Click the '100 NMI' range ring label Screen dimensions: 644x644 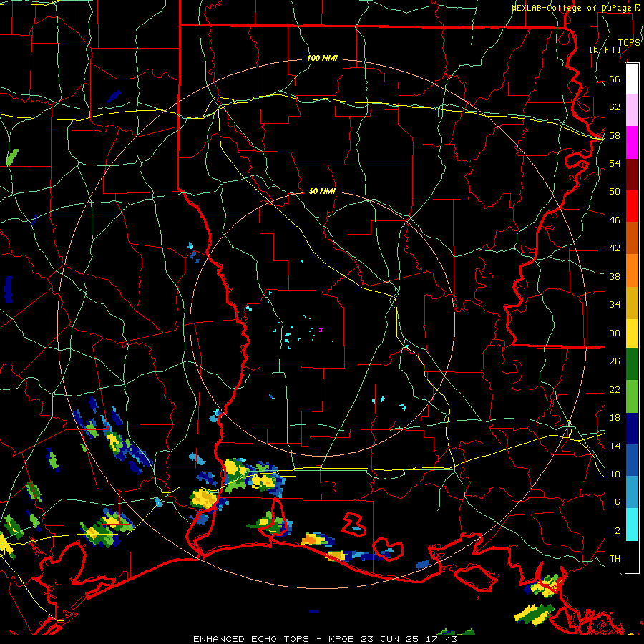coord(322,58)
